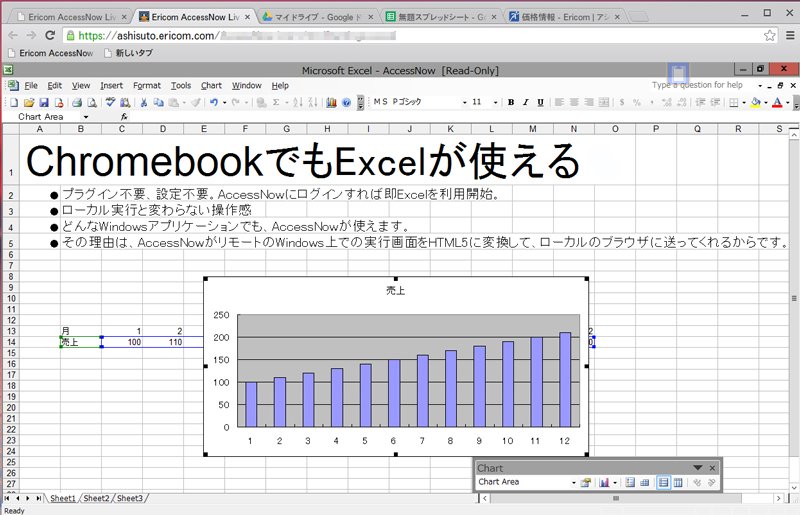800x515 pixels.
Task: Open the Name Box dropdown showing Chart Area
Action: [x=86, y=117]
